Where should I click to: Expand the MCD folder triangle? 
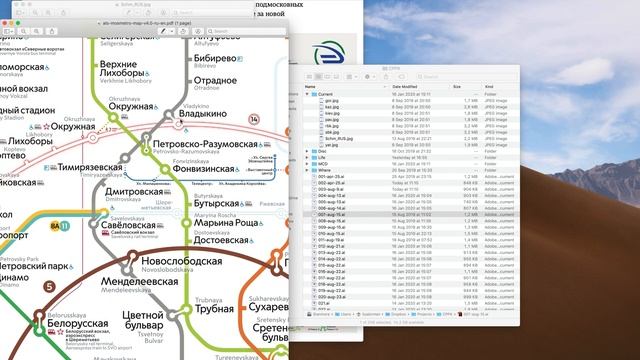click(x=307, y=164)
